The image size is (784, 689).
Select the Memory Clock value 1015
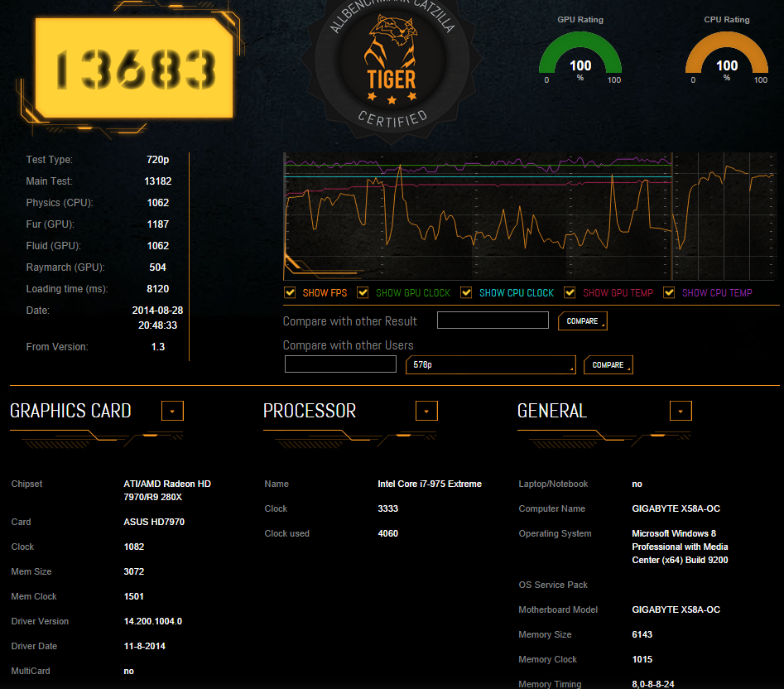click(x=642, y=659)
